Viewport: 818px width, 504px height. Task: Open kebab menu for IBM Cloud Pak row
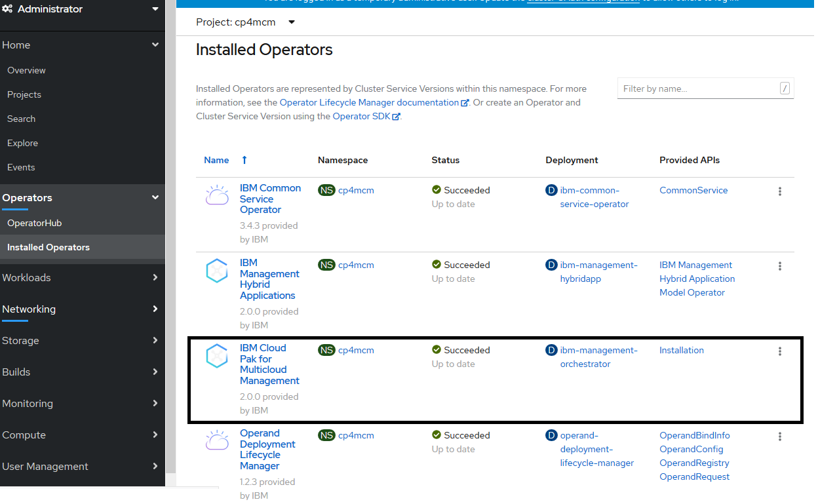pos(779,351)
